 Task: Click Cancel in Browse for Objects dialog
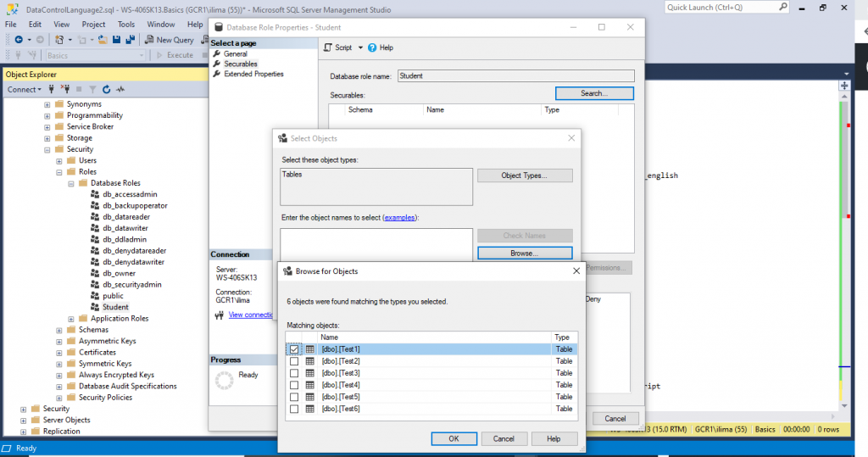(x=504, y=438)
